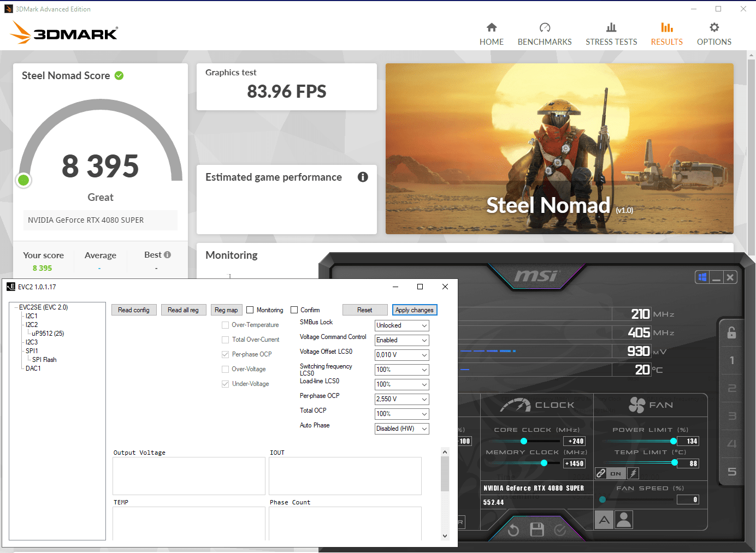
Task: Toggle the Over-Voltage checkbox
Action: 226,369
